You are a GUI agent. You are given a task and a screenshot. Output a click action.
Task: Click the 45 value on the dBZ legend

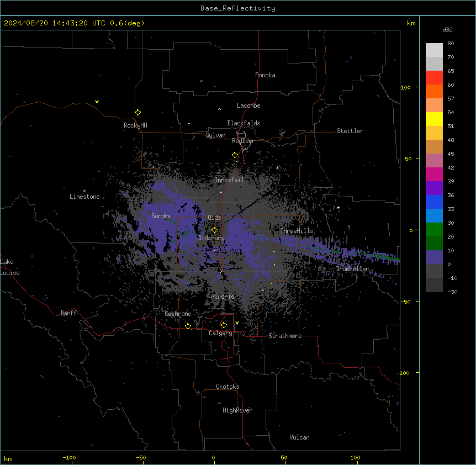point(451,154)
